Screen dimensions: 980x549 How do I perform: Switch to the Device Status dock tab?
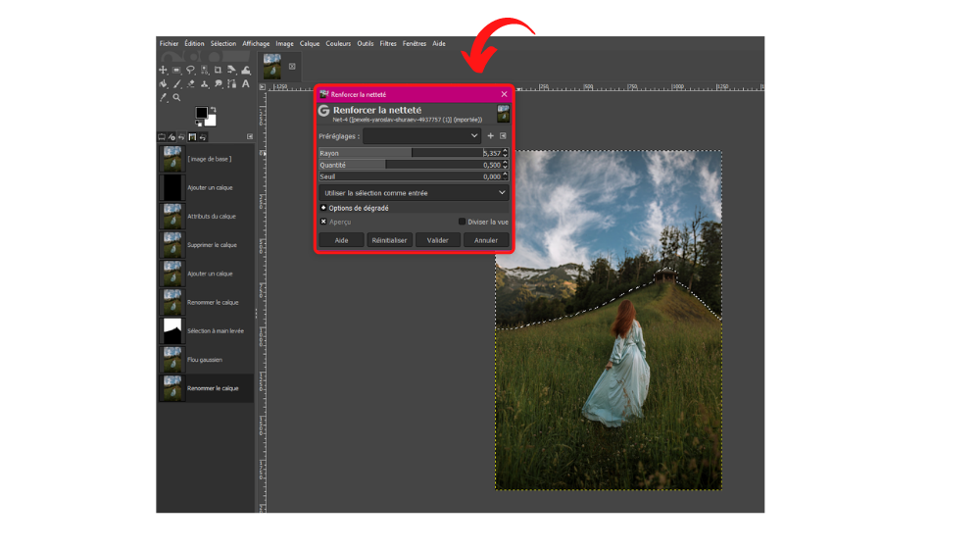[171, 137]
